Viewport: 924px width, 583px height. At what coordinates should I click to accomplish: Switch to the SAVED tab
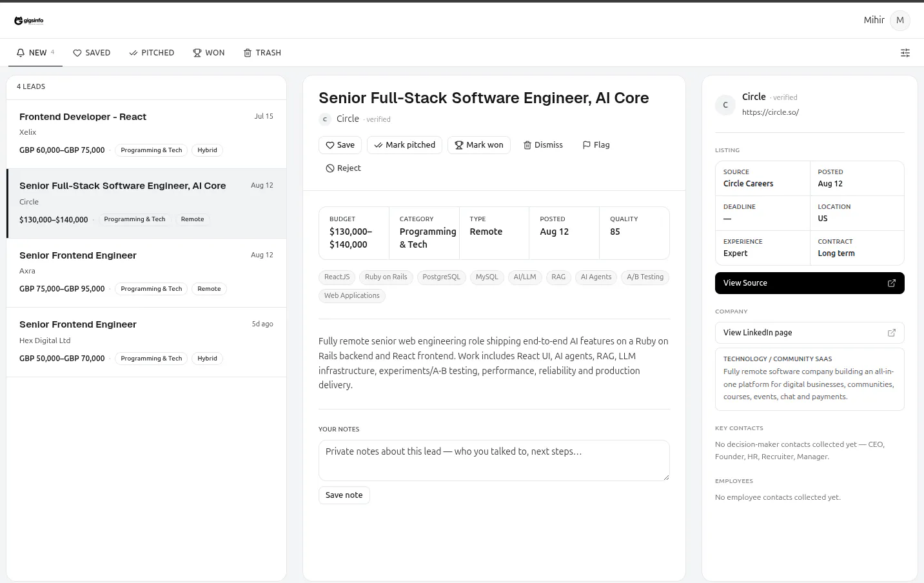[92, 53]
